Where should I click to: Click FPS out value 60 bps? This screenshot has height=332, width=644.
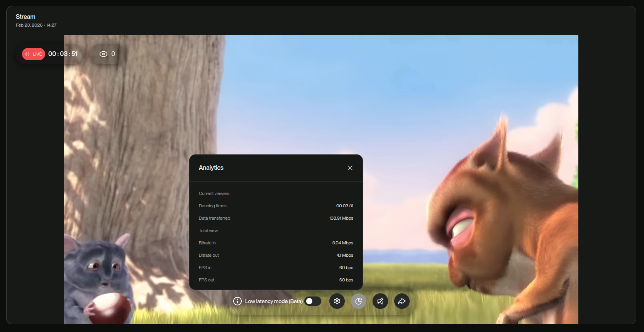point(346,280)
